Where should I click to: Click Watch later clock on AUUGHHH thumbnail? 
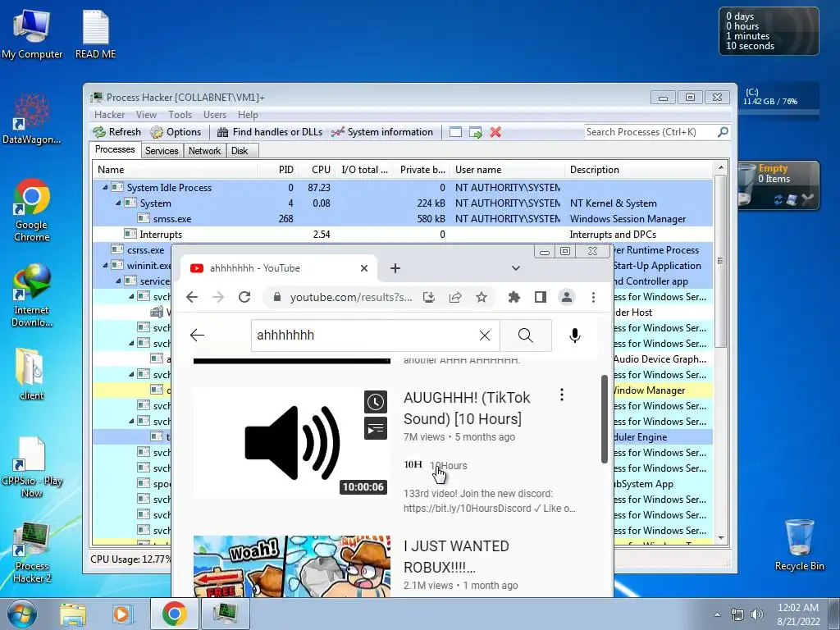point(376,402)
